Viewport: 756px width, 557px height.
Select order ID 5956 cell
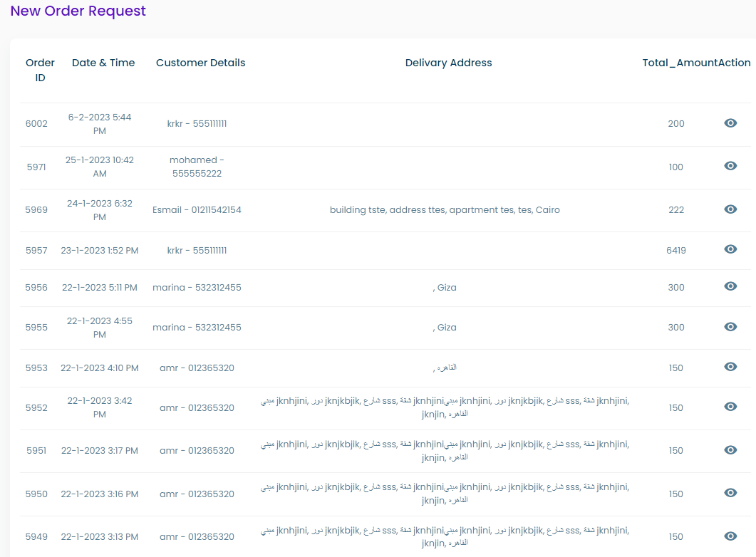36,288
